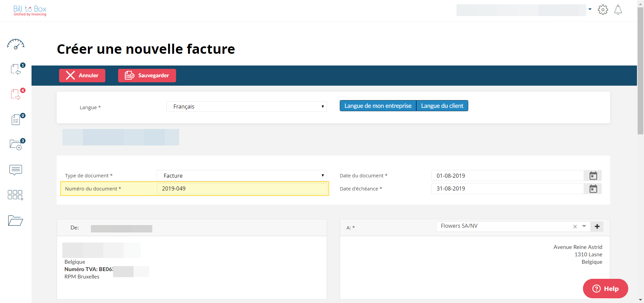This screenshot has height=303, width=644.
Task: Open the messages chat icon in sidebar
Action: coord(16,170)
